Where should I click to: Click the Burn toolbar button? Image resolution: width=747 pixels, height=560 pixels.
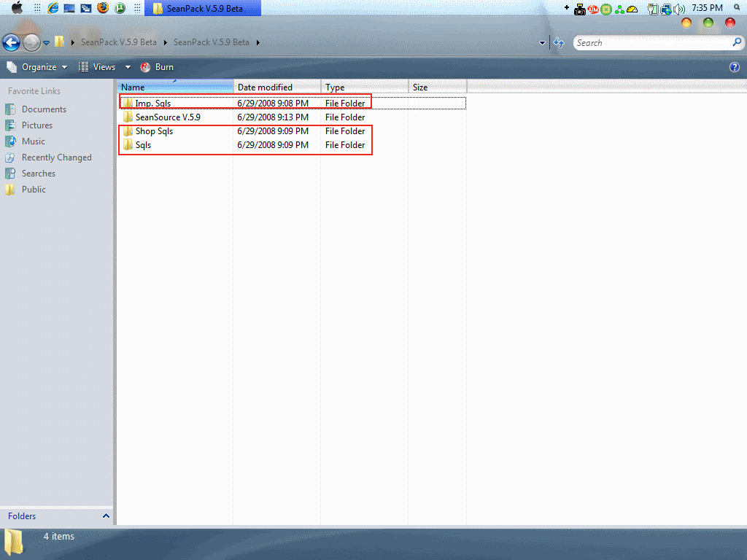coord(158,67)
